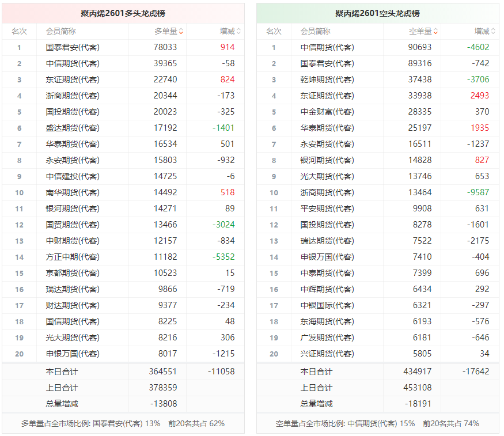
Task: Sort short table by 增减 sort icon
Action: (493, 31)
